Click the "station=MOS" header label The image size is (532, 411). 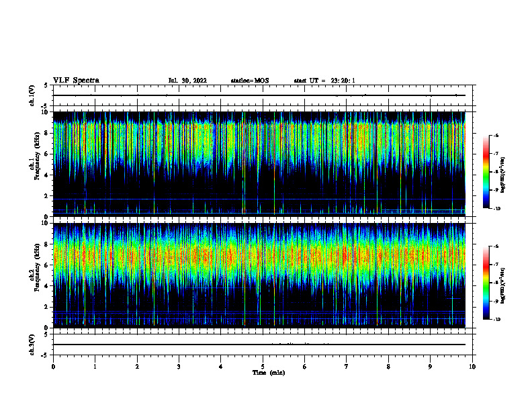coord(250,81)
